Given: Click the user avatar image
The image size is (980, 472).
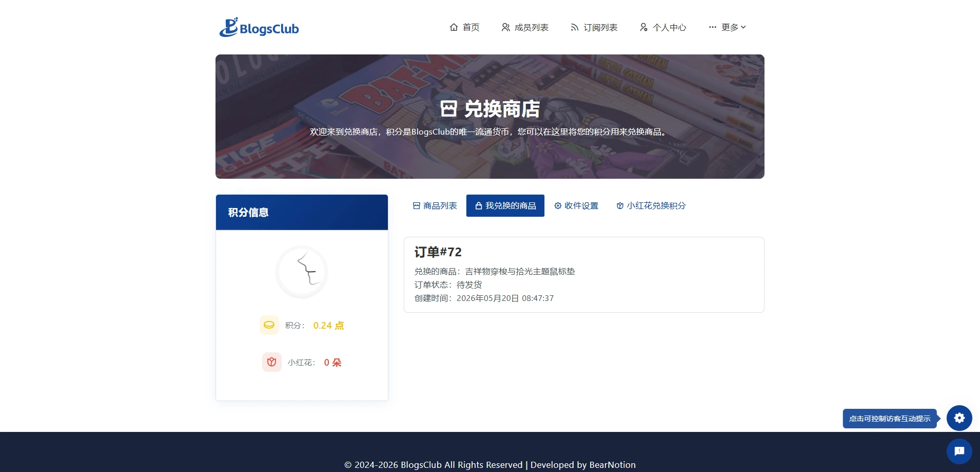Looking at the screenshot, I should 302,272.
